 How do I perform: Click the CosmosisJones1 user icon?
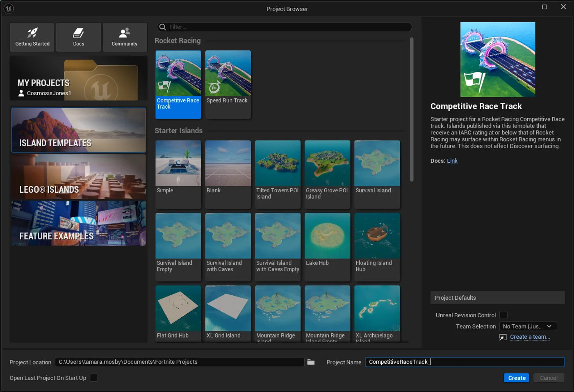[x=21, y=93]
